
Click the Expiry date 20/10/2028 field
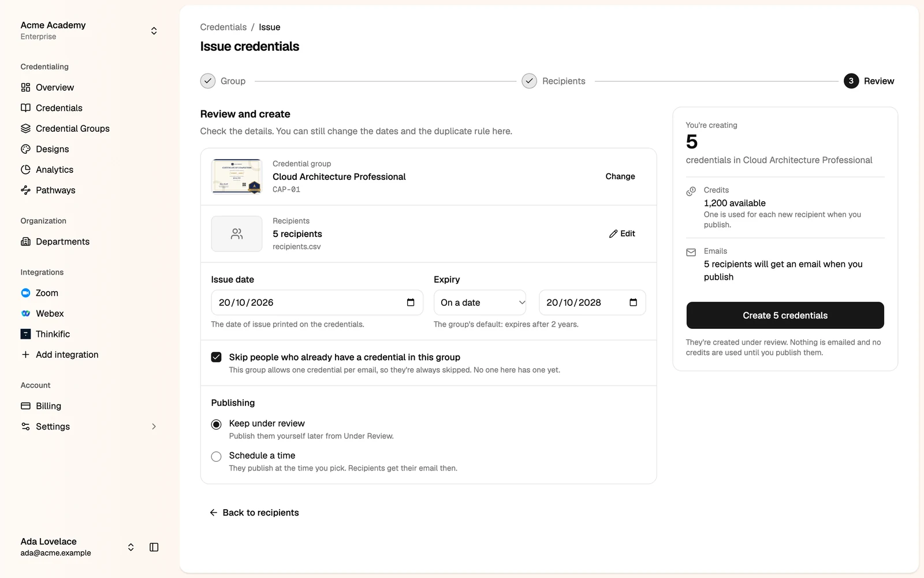[593, 302]
